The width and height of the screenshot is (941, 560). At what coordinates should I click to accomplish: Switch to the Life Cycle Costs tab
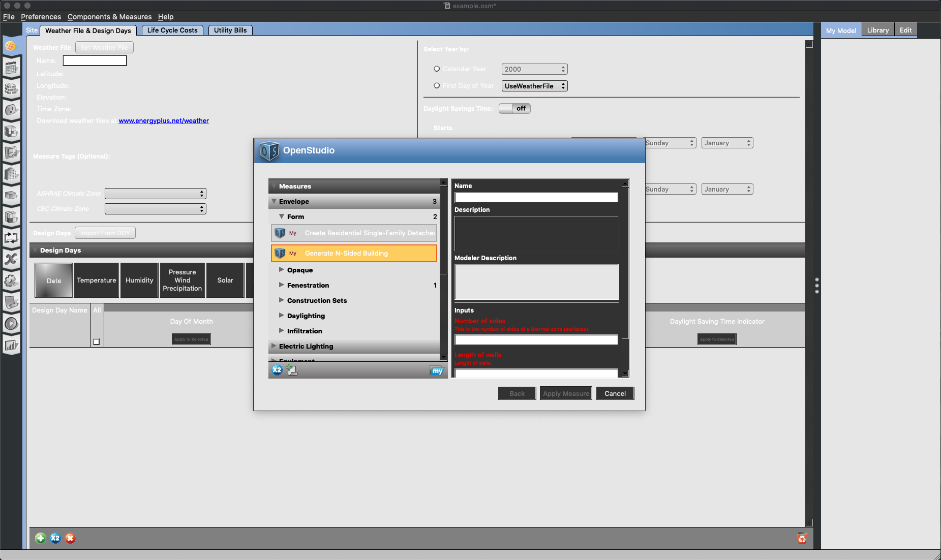tap(172, 30)
